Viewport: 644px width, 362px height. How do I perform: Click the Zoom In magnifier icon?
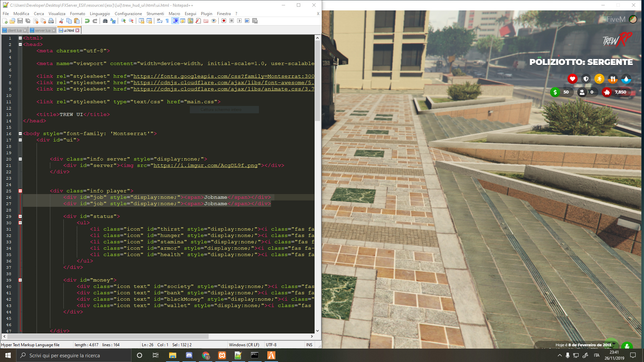click(x=123, y=21)
